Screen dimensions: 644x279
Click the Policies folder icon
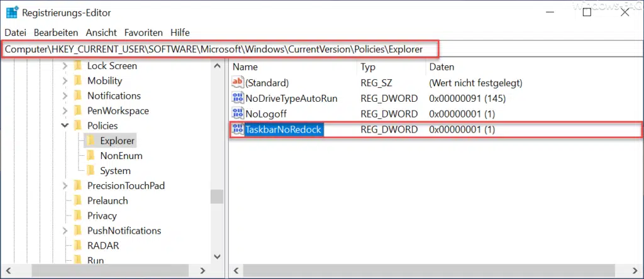[x=78, y=126]
